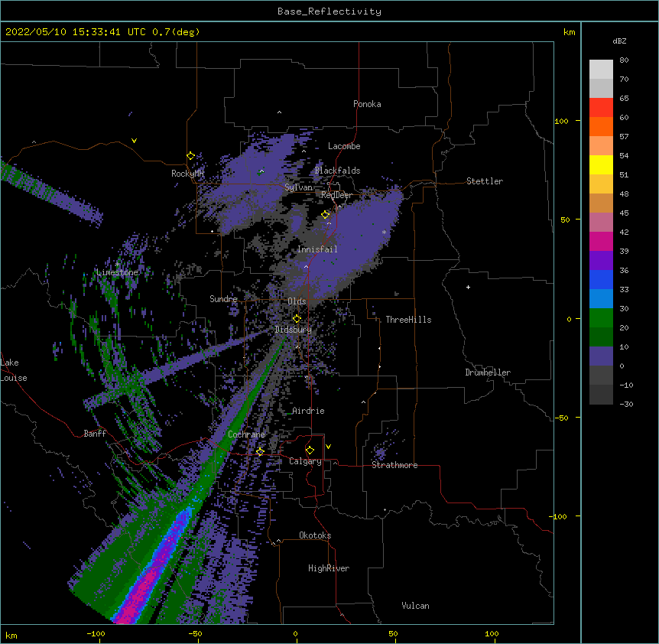Image resolution: width=659 pixels, height=644 pixels.
Task: Select the slate purple 10 dBZ swatch
Action: coord(601,356)
